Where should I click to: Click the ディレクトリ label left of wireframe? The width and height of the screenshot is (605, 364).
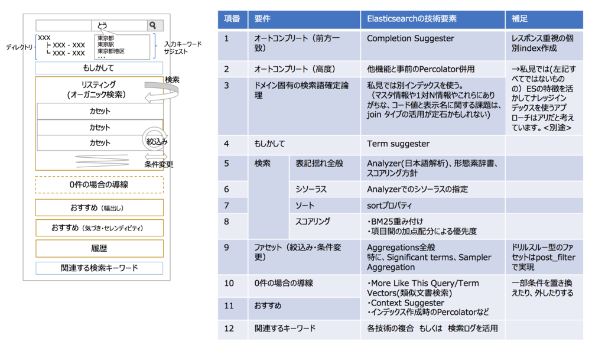(x=19, y=47)
